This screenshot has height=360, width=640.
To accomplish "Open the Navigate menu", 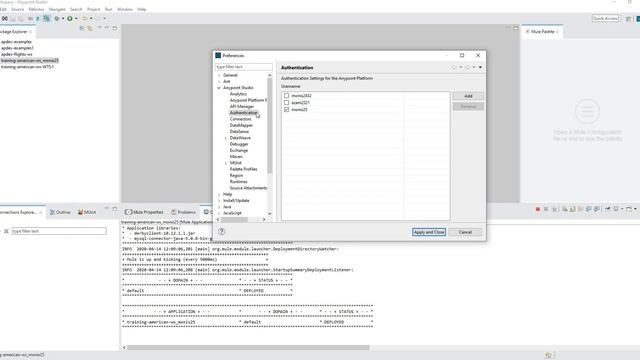I will click(57, 9).
